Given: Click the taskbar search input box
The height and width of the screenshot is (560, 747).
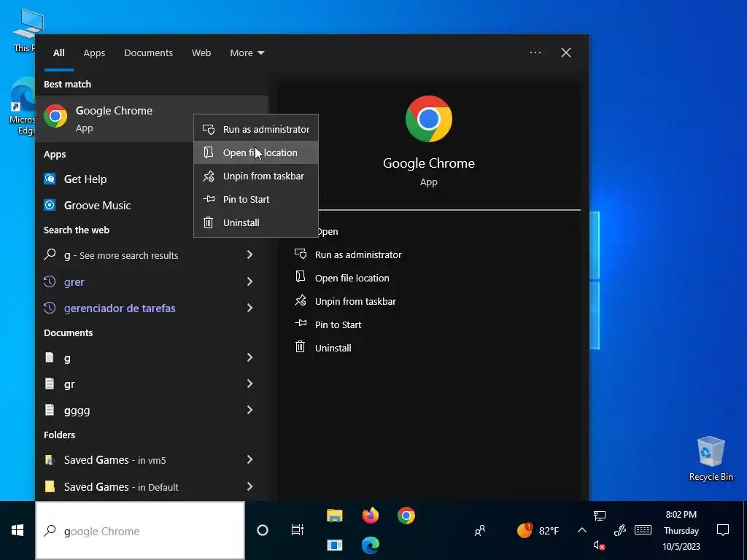Looking at the screenshot, I should (140, 531).
